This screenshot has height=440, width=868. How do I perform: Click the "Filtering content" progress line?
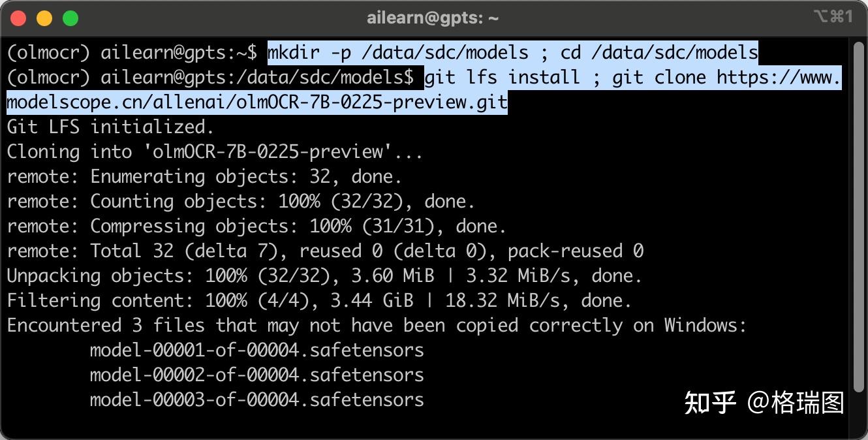[x=319, y=301]
